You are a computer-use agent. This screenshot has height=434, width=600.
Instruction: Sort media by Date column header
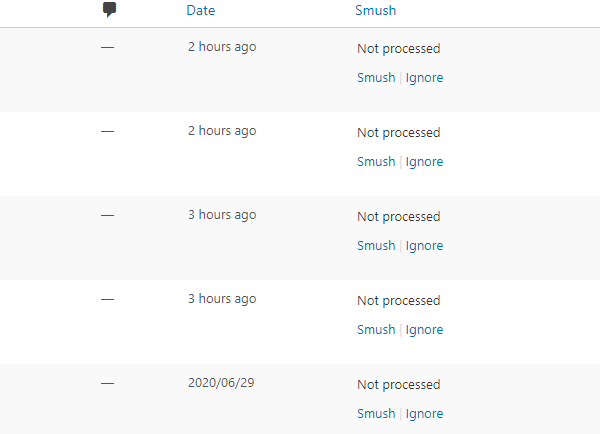tap(201, 10)
